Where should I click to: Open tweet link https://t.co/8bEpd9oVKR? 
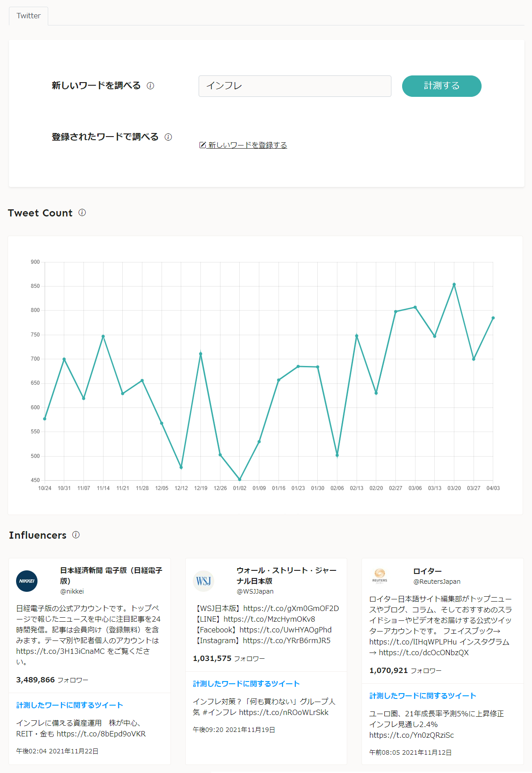point(101,734)
